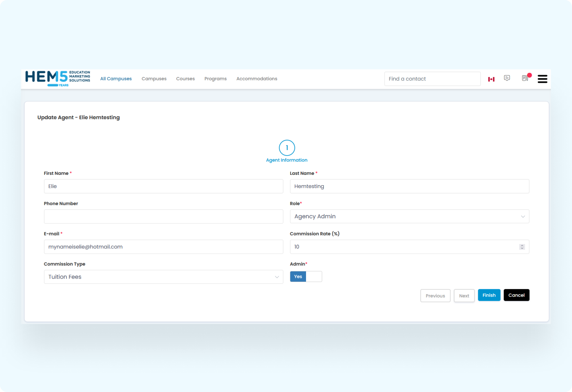Click the Agent Information step label
This screenshot has width=572, height=392.
tap(287, 160)
